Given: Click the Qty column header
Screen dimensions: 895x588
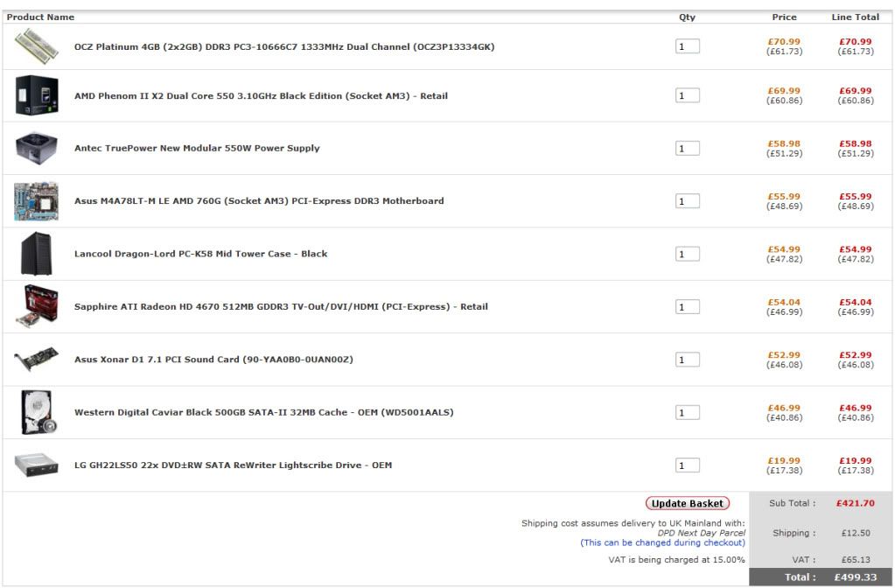Looking at the screenshot, I should pyautogui.click(x=688, y=17).
